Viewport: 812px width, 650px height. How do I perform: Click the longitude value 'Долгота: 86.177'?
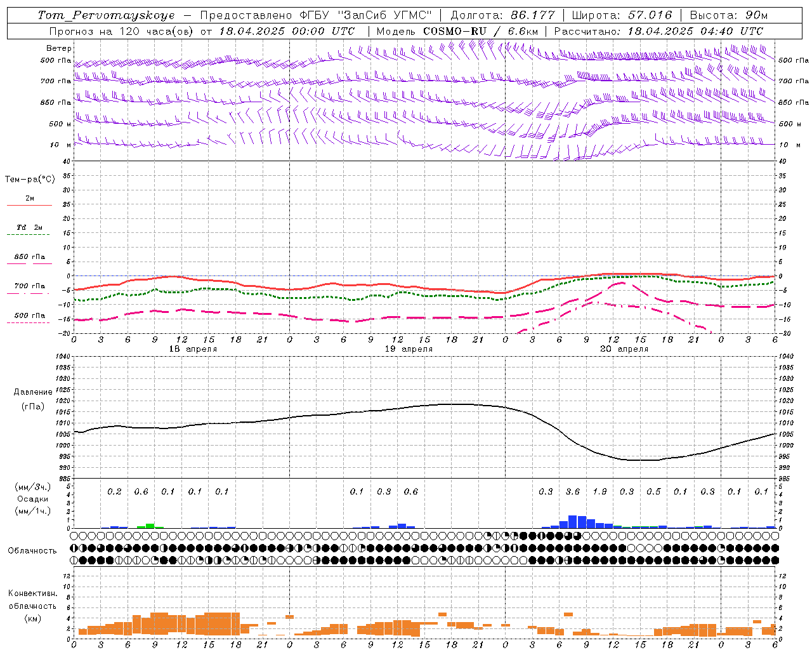502,15
